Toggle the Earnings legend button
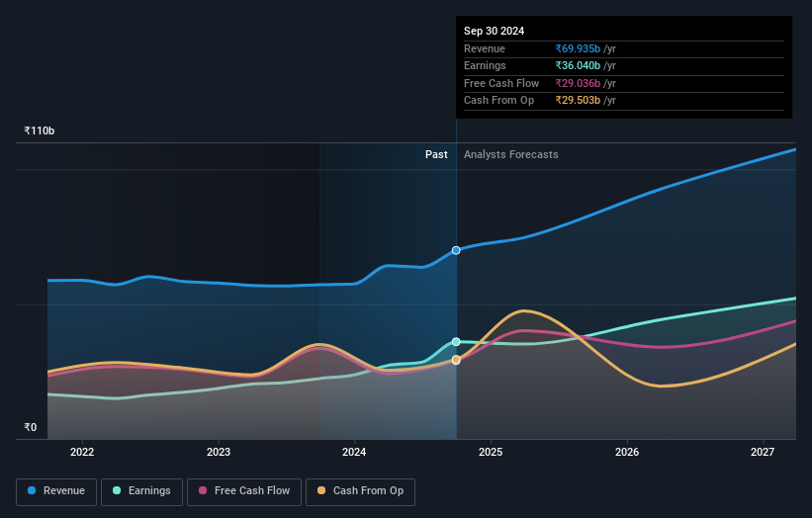 [x=141, y=491]
